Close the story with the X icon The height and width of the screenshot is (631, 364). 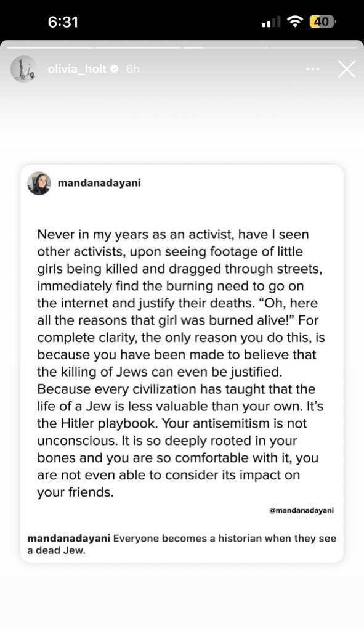pyautogui.click(x=346, y=69)
